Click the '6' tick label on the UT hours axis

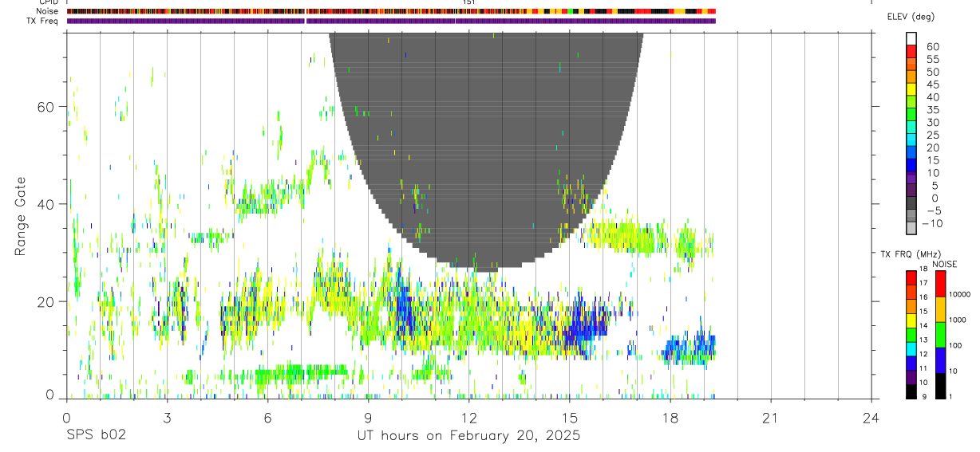point(267,417)
